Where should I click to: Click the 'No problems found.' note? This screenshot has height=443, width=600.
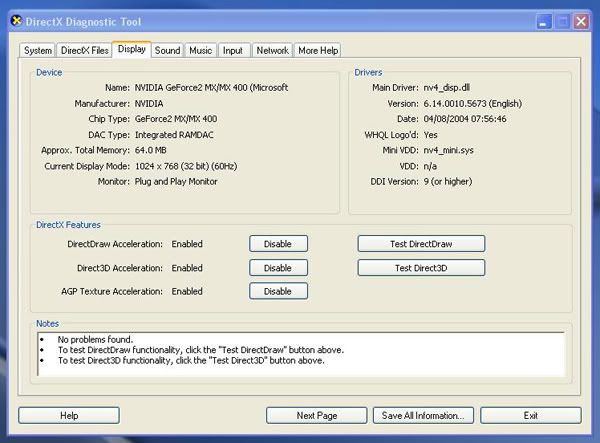coord(95,339)
